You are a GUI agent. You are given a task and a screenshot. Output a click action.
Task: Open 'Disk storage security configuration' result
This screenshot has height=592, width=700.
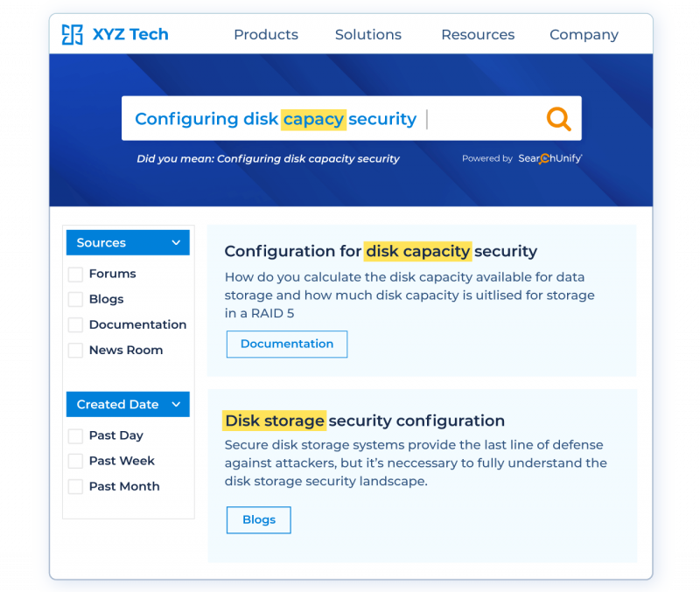click(x=364, y=421)
